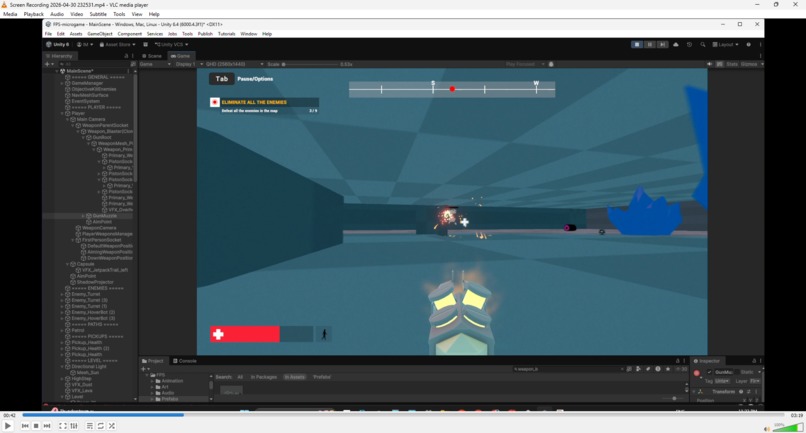
Task: Open Unity cloud services icon
Action: click(x=676, y=45)
